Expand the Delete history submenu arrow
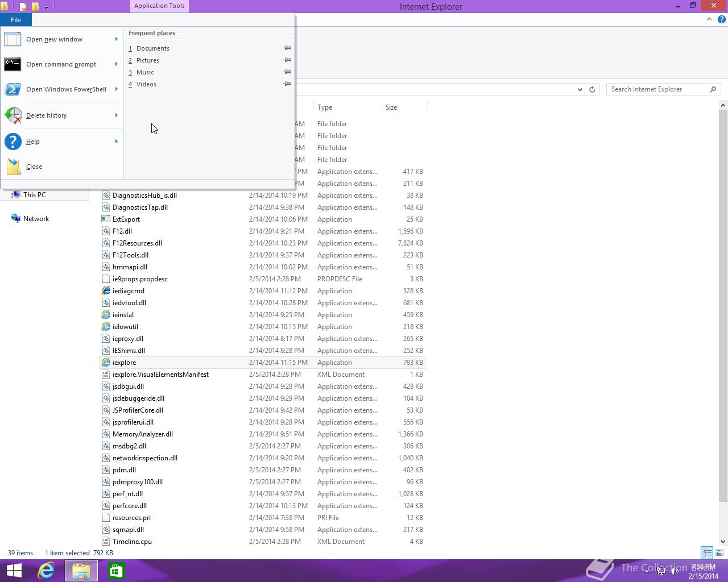Image resolution: width=728 pixels, height=582 pixels. pyautogui.click(x=116, y=115)
